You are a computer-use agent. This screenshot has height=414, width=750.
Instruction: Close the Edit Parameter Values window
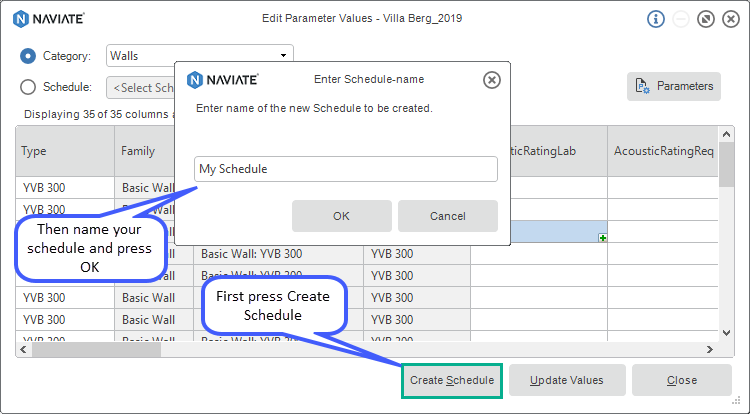(729, 19)
